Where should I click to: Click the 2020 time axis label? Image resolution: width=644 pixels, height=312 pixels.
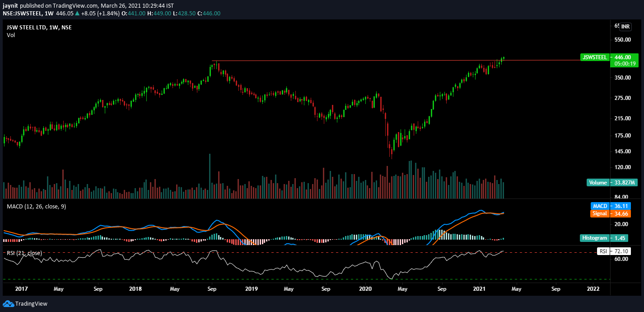365,288
